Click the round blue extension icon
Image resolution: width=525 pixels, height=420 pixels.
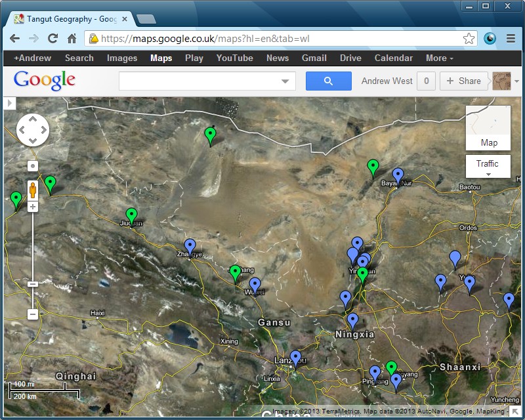490,39
